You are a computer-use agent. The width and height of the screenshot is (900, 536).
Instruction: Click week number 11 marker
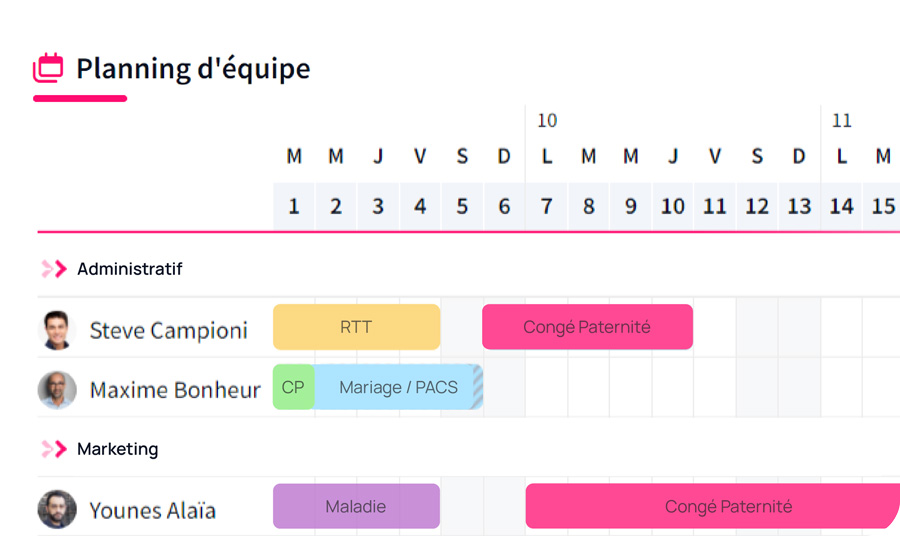pyautogui.click(x=842, y=121)
